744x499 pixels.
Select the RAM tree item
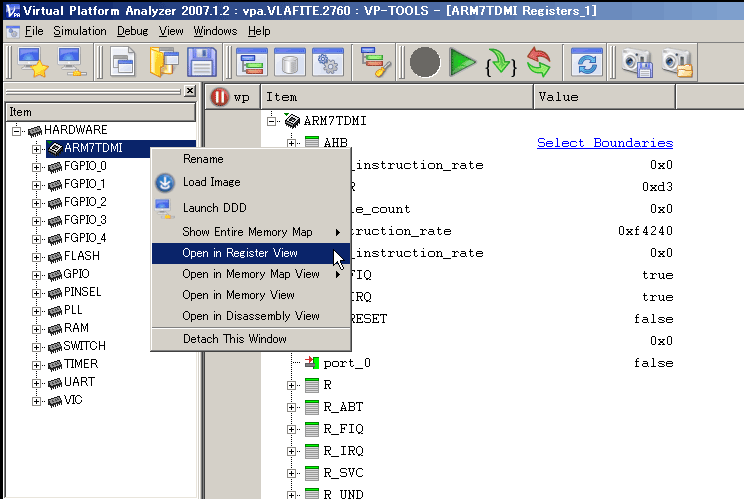click(76, 328)
